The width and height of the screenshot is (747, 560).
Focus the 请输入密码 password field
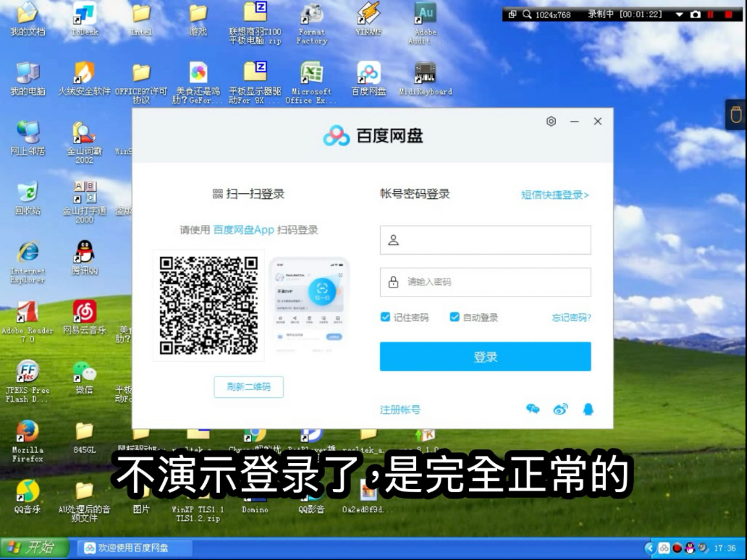point(486,282)
